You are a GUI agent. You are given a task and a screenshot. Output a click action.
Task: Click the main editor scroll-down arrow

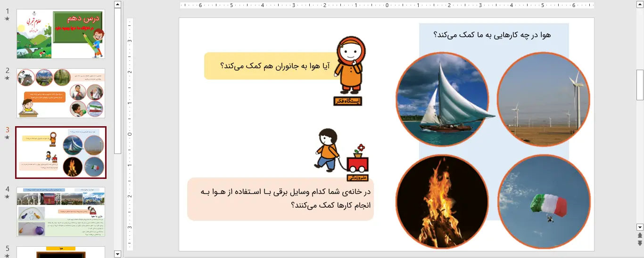coord(640,227)
